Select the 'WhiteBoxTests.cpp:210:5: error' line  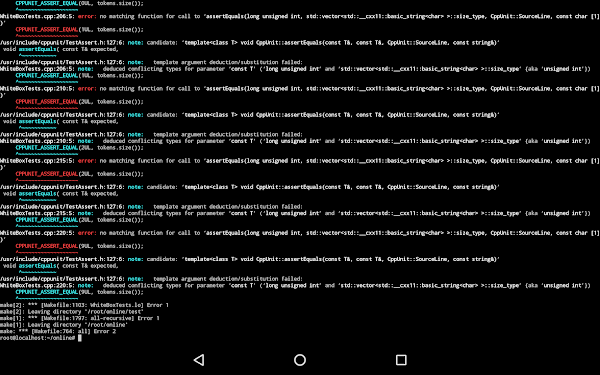point(300,88)
